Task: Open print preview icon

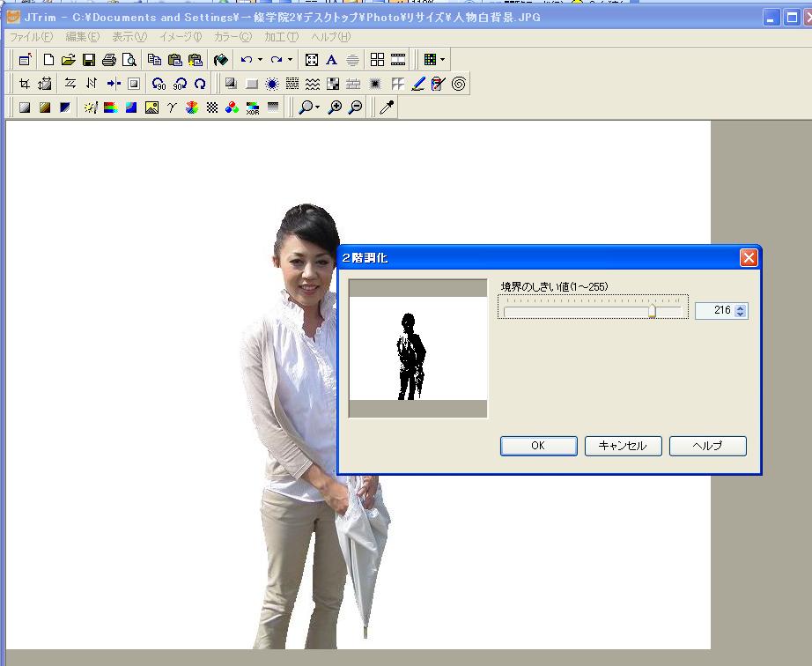Action: coord(129,60)
